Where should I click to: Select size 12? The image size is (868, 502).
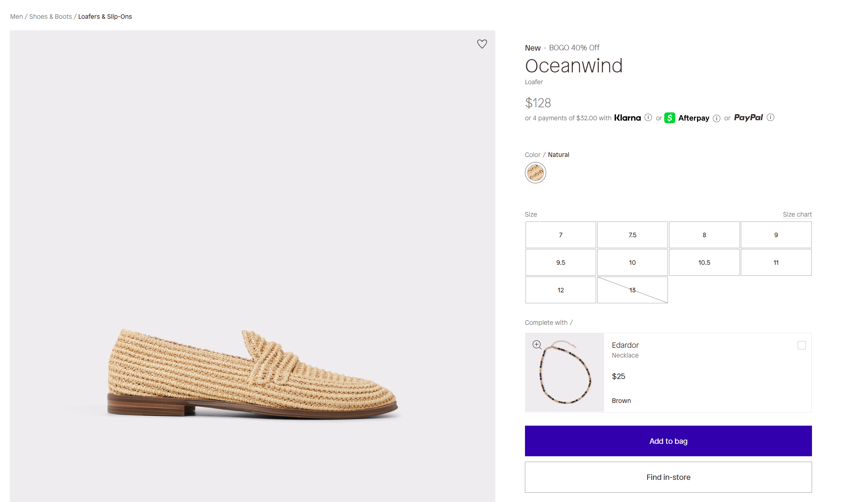click(560, 290)
